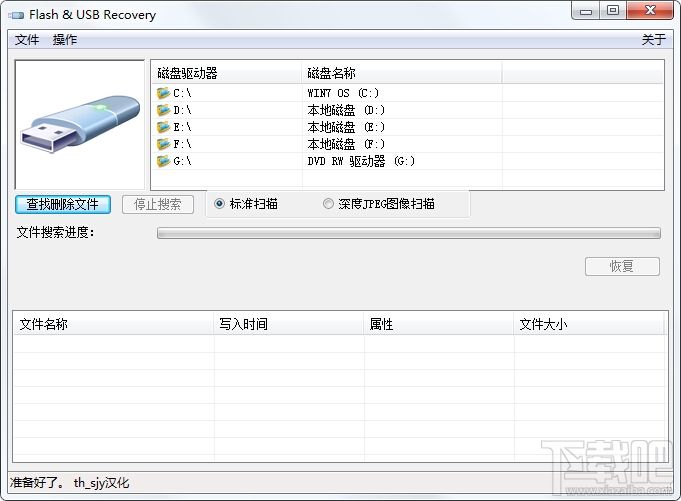Minimize the Flash & USB Recovery window
This screenshot has width=681, height=501.
pos(586,10)
